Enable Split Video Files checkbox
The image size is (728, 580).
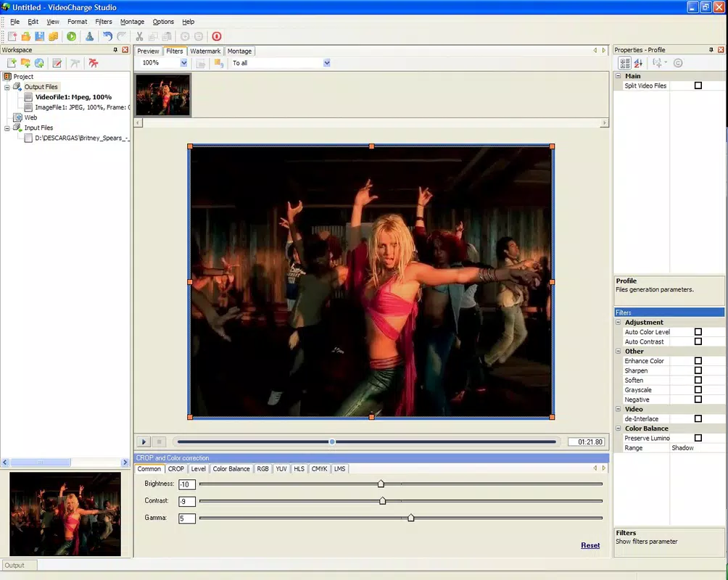[x=698, y=86]
